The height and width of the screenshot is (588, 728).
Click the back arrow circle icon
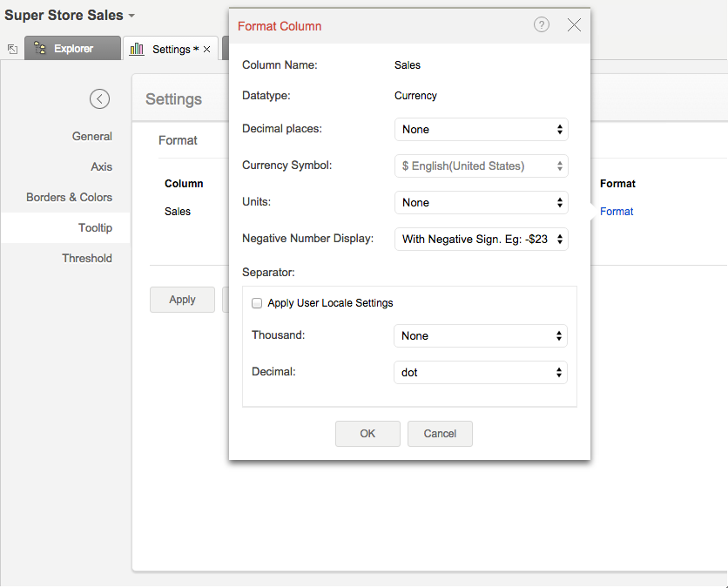pos(99,99)
